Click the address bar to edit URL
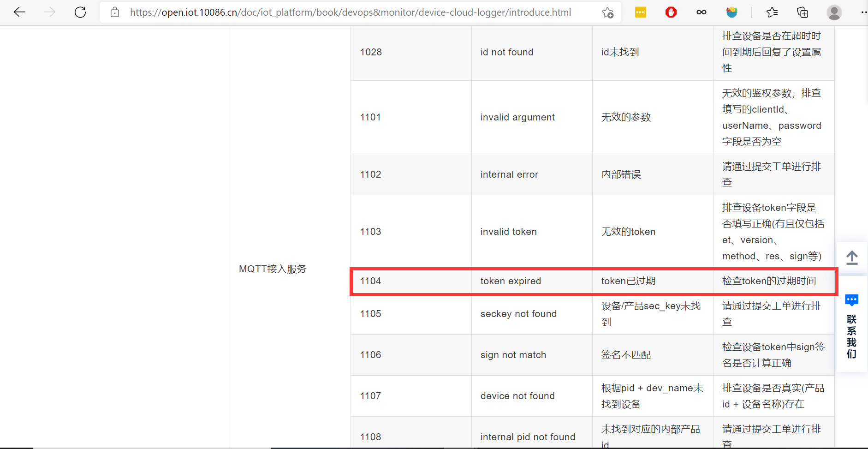 tap(323, 12)
